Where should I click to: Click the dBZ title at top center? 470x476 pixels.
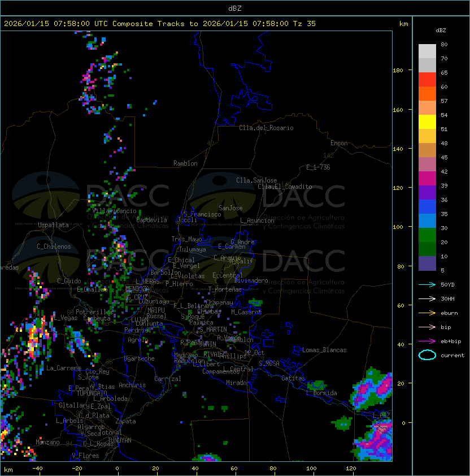click(x=235, y=8)
